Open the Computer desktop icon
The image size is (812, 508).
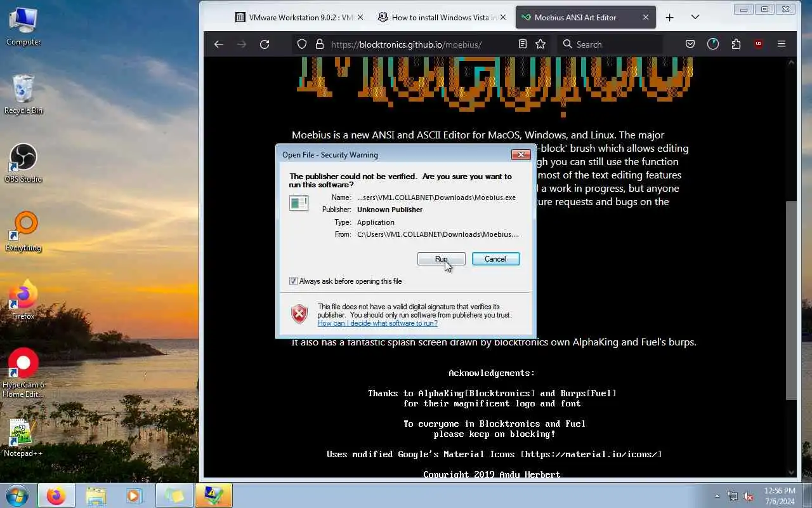click(x=23, y=27)
